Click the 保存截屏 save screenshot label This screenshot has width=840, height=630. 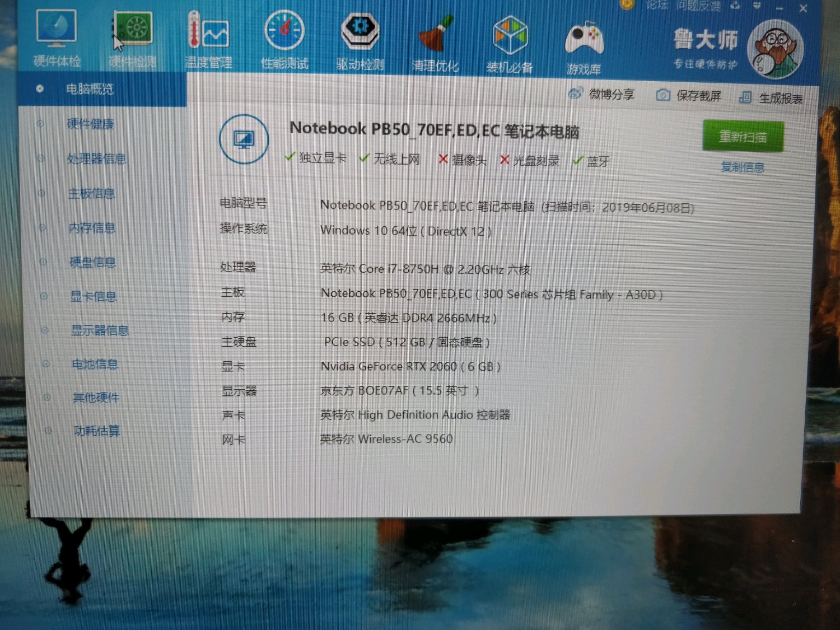699,96
